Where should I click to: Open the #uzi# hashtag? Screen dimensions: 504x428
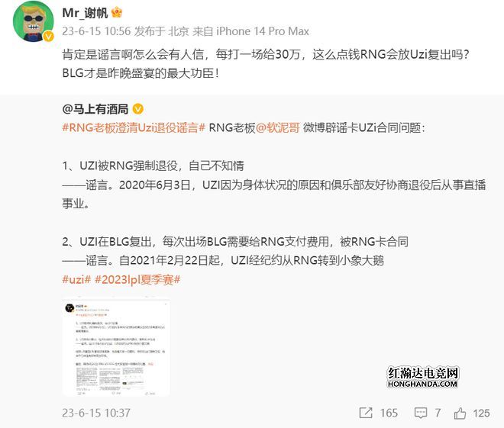[77, 279]
